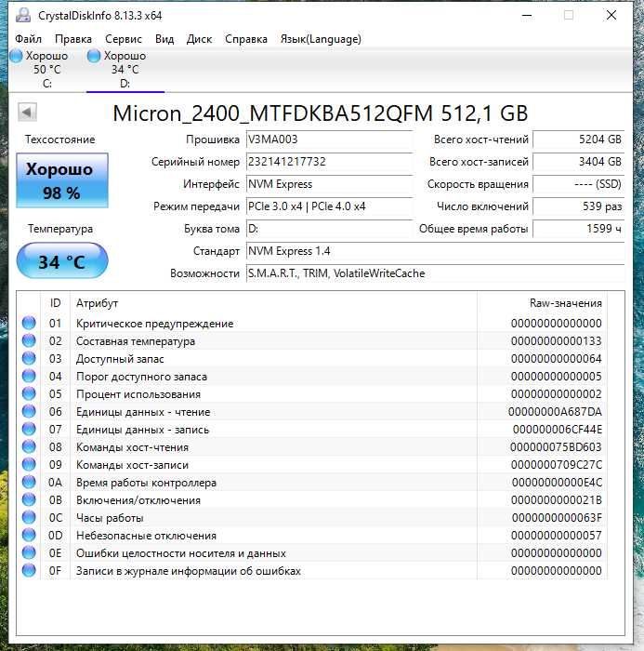
Task: Open the Сервис menu
Action: click(x=124, y=39)
